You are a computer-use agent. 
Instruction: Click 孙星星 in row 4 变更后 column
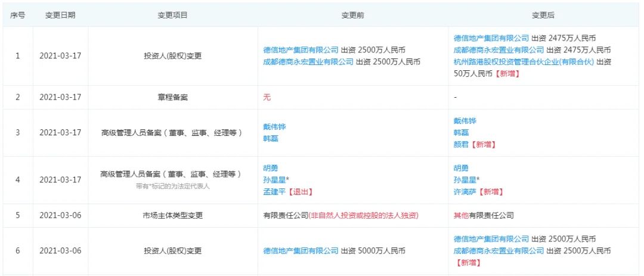click(x=465, y=180)
